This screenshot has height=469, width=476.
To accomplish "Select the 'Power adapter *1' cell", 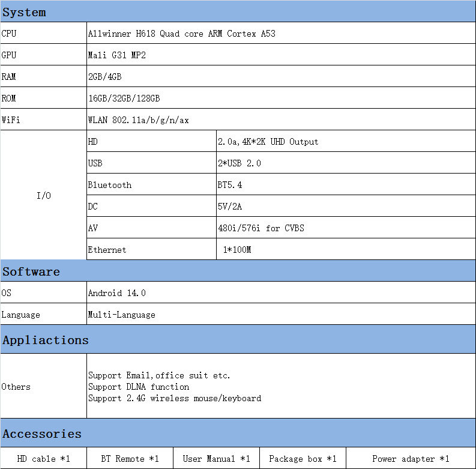I will (x=411, y=458).
